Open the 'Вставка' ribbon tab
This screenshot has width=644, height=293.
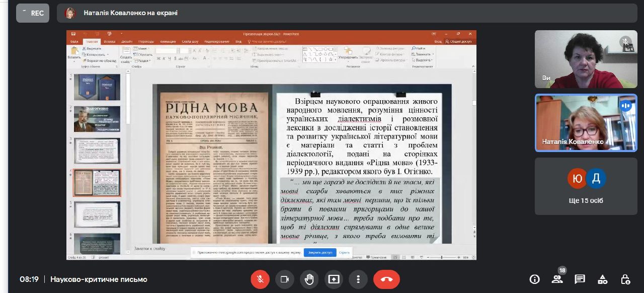pos(109,41)
